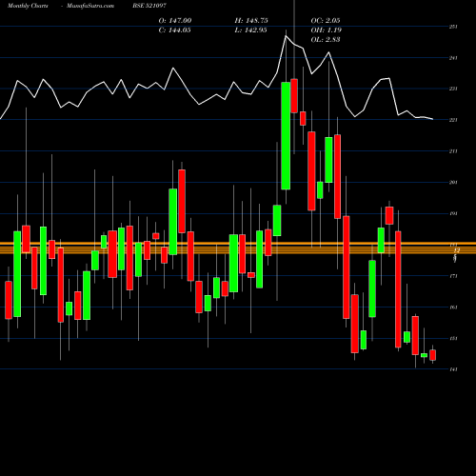The height and width of the screenshot is (476, 476).
Task: Click the "OH: 1.19" reading
Action: click(326, 30)
